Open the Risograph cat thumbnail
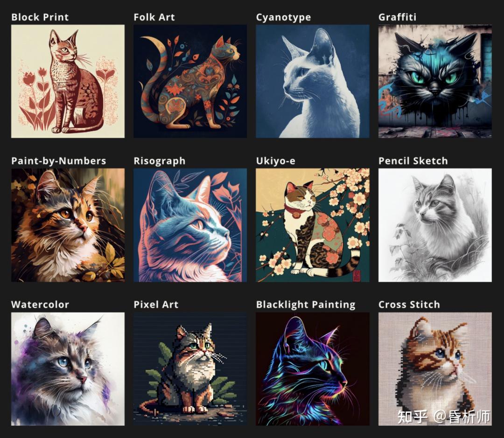Viewport: 504px width, 438px height. (x=190, y=225)
